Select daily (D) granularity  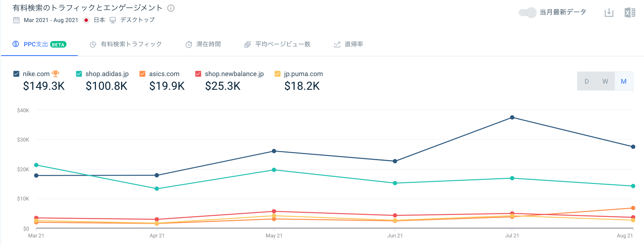pyautogui.click(x=587, y=81)
